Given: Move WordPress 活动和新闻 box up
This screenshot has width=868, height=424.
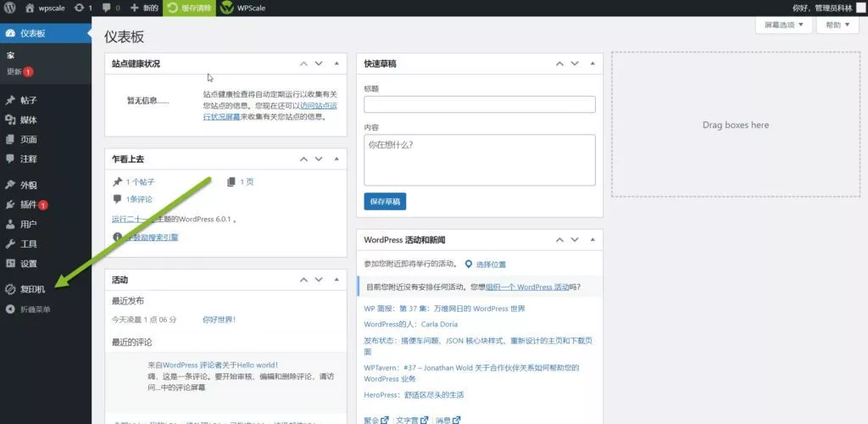Looking at the screenshot, I should tap(559, 240).
